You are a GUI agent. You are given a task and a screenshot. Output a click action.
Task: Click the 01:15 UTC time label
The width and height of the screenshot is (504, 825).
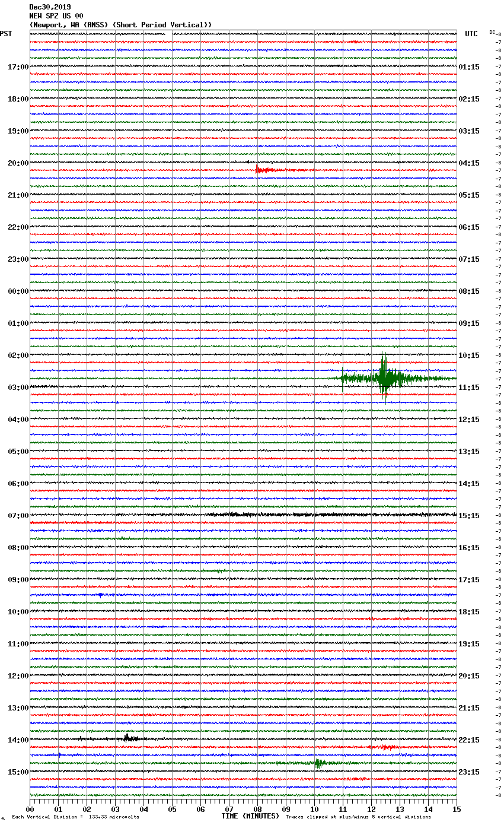[469, 67]
